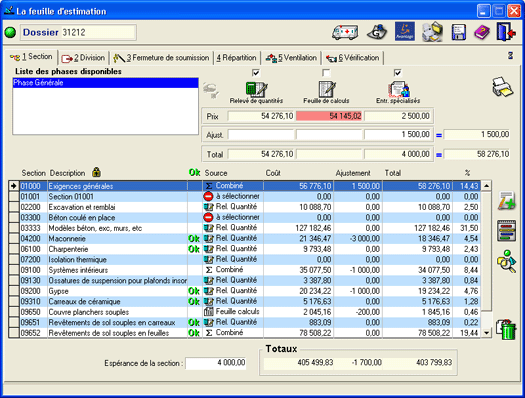The width and height of the screenshot is (525, 398).
Task: Open the colored list panel icon
Action: tap(507, 231)
